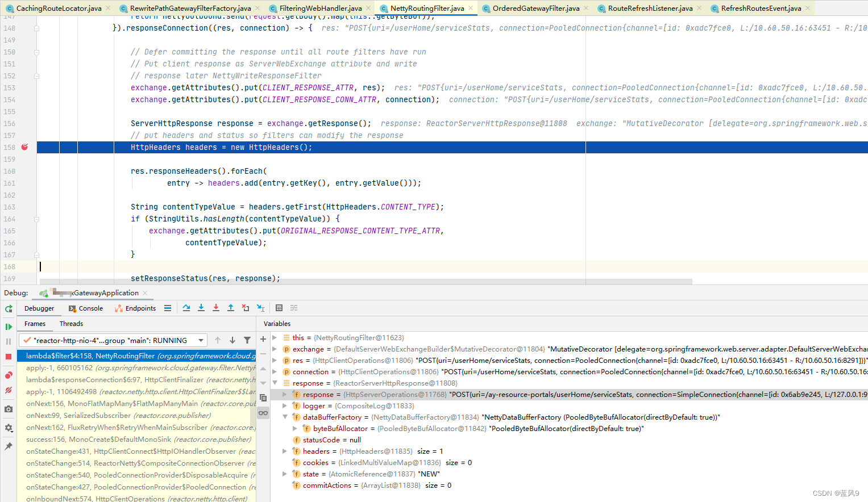Screen dimensions: 868x502
Task: Switch to Threads tab
Action: (71, 324)
